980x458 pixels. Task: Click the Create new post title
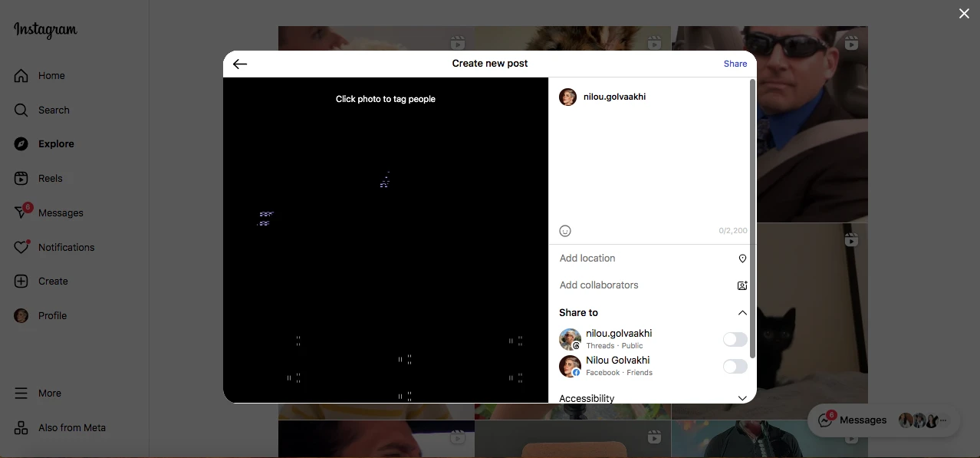(490, 64)
